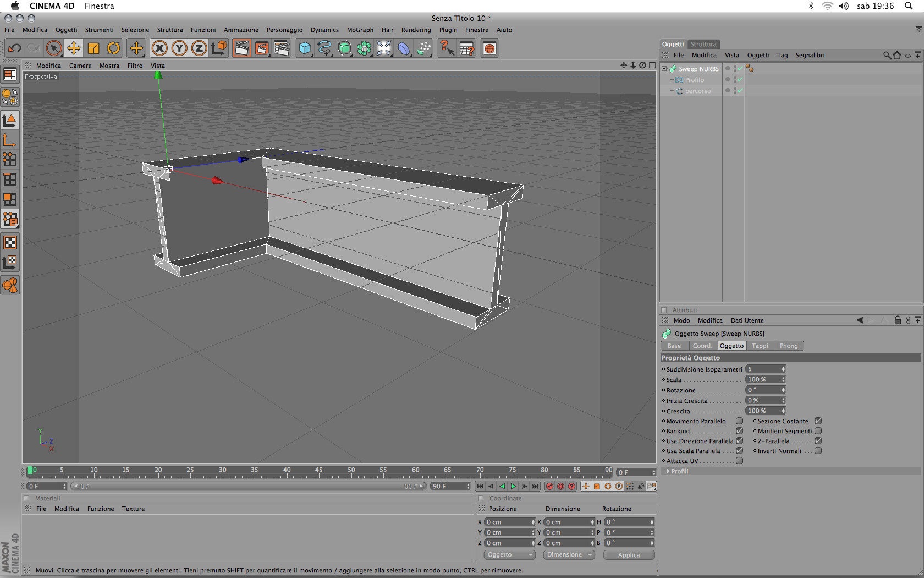Open the Coord. attribute tab
The width and height of the screenshot is (924, 578).
[x=702, y=346]
